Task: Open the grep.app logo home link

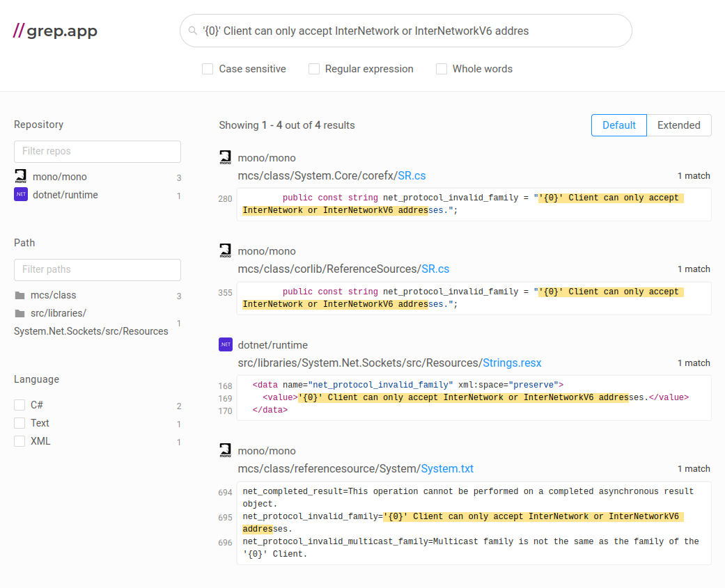Action: pyautogui.click(x=55, y=31)
